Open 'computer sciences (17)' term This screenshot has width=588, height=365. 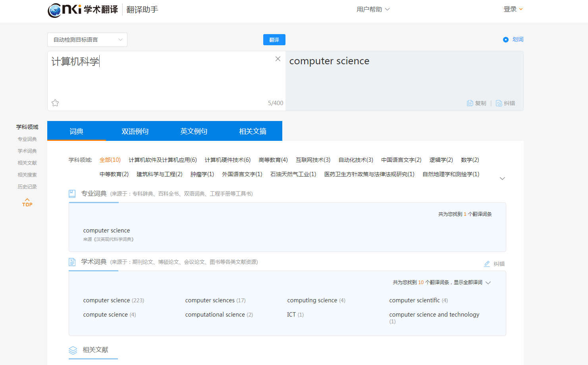[x=215, y=300]
